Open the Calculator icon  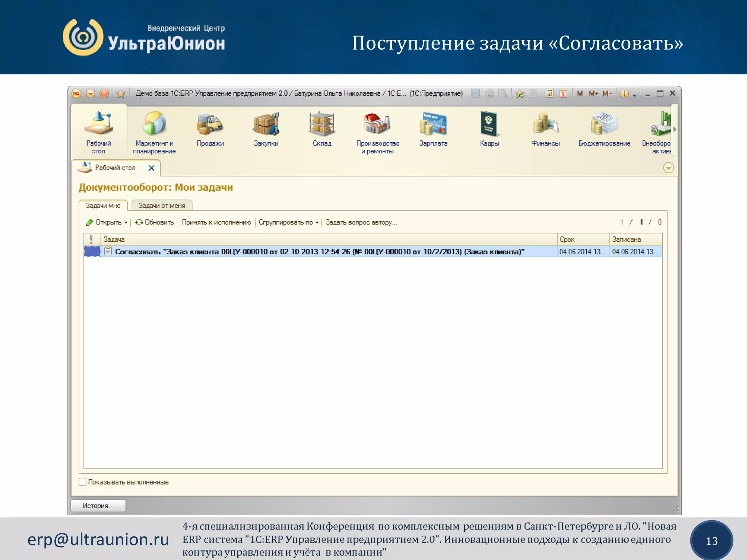click(550, 94)
